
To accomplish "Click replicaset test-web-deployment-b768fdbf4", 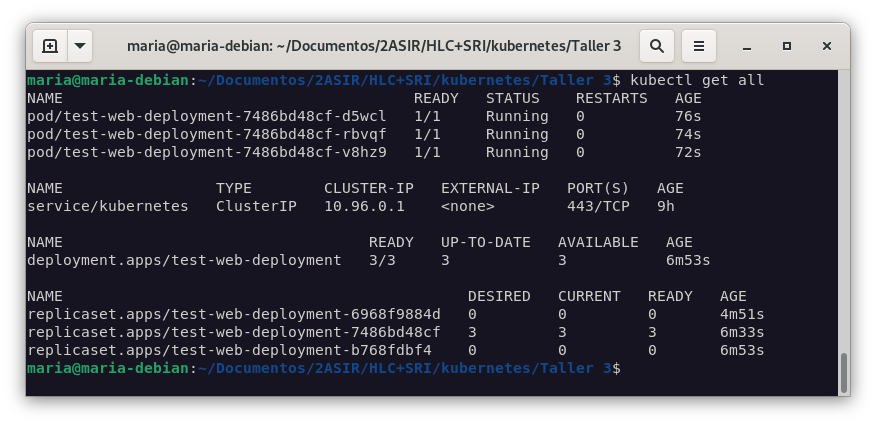I will [229, 350].
